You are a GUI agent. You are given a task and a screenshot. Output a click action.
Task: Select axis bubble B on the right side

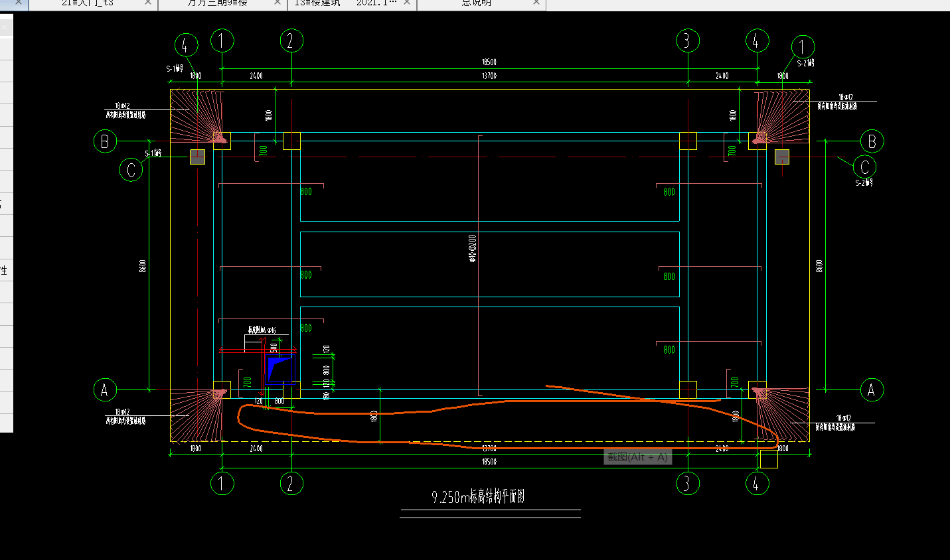click(x=872, y=141)
